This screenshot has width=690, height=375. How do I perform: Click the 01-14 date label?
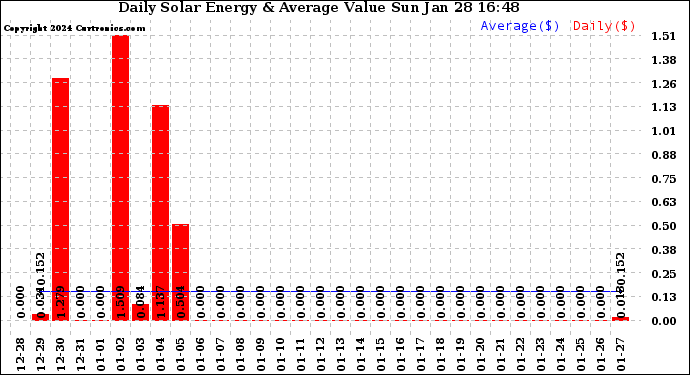[361, 354]
